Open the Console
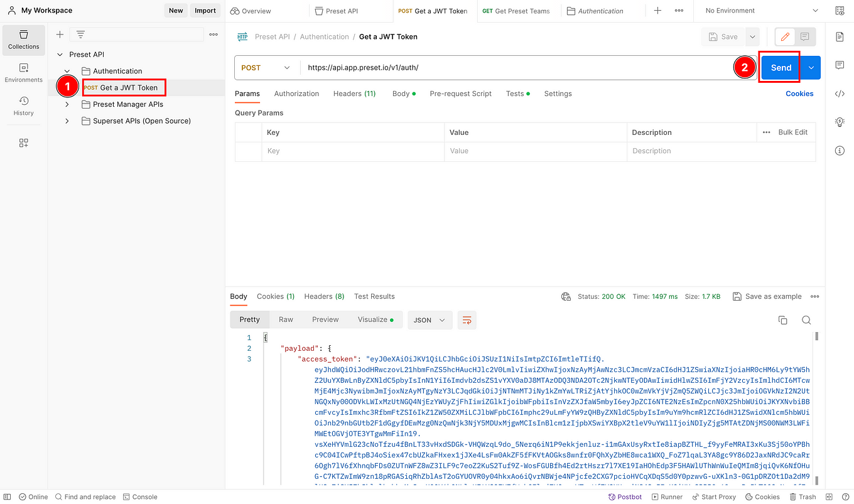The height and width of the screenshot is (504, 854). pyautogui.click(x=140, y=496)
